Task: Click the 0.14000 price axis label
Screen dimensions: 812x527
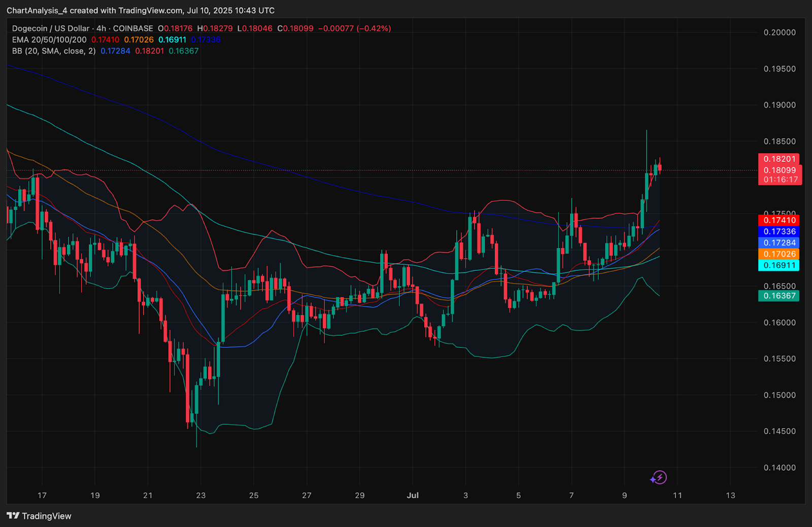Action: pos(780,468)
